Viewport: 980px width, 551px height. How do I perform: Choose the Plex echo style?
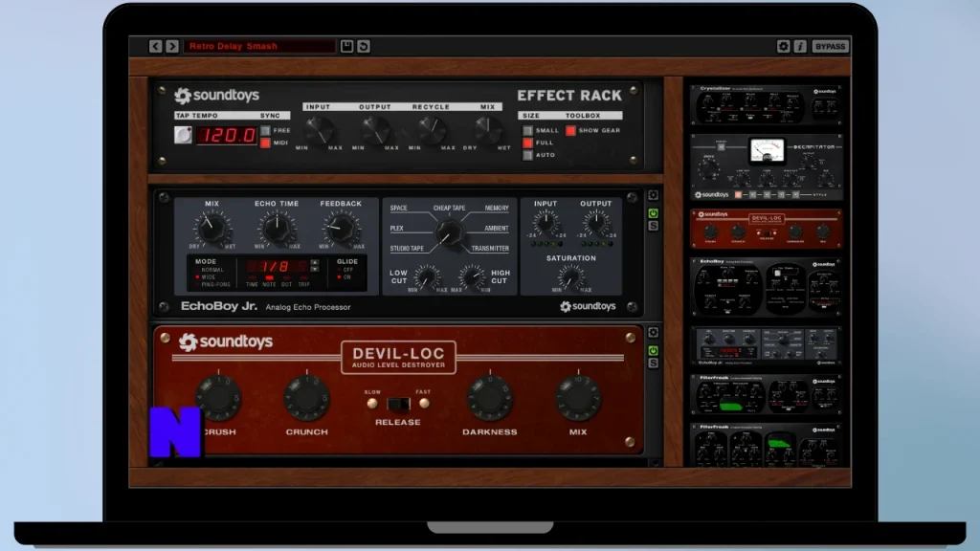tap(397, 229)
